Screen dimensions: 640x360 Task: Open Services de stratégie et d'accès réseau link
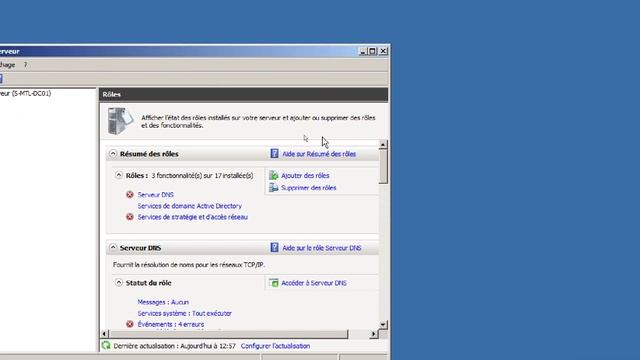pyautogui.click(x=193, y=217)
